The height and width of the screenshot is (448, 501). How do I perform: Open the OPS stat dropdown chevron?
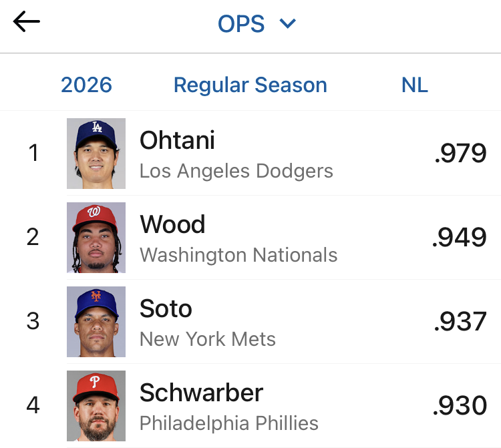click(287, 23)
